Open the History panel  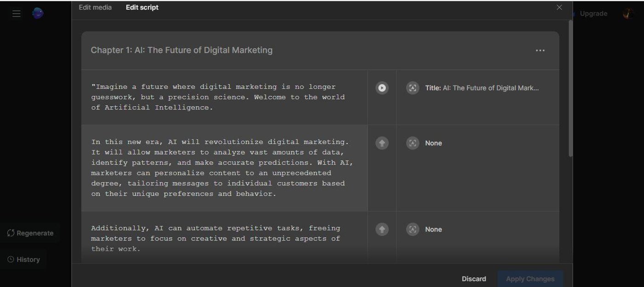[24, 259]
